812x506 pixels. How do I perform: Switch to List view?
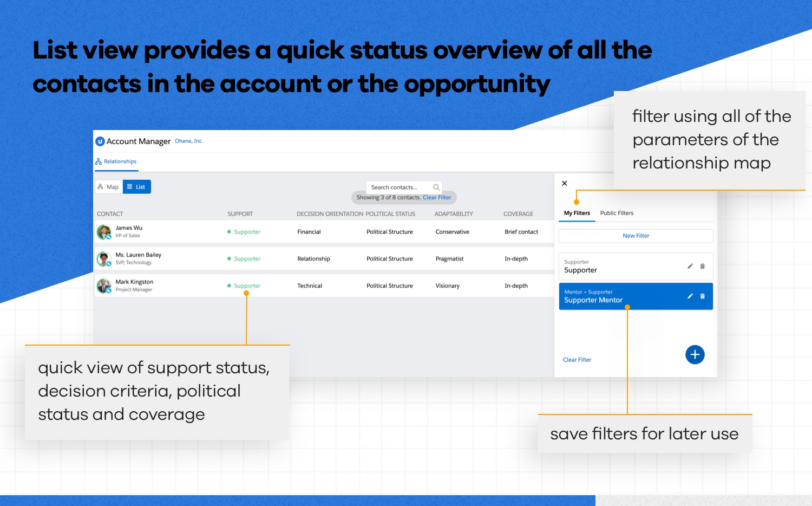click(137, 187)
